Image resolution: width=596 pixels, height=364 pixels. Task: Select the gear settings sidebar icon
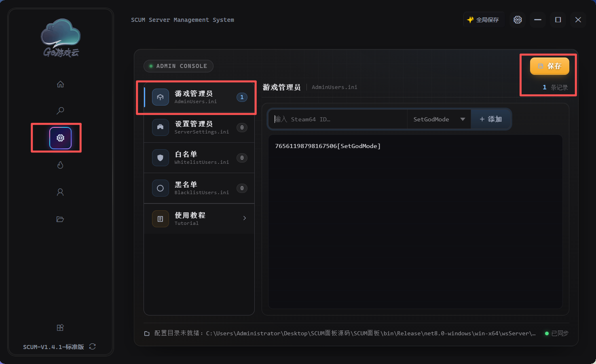(60, 138)
